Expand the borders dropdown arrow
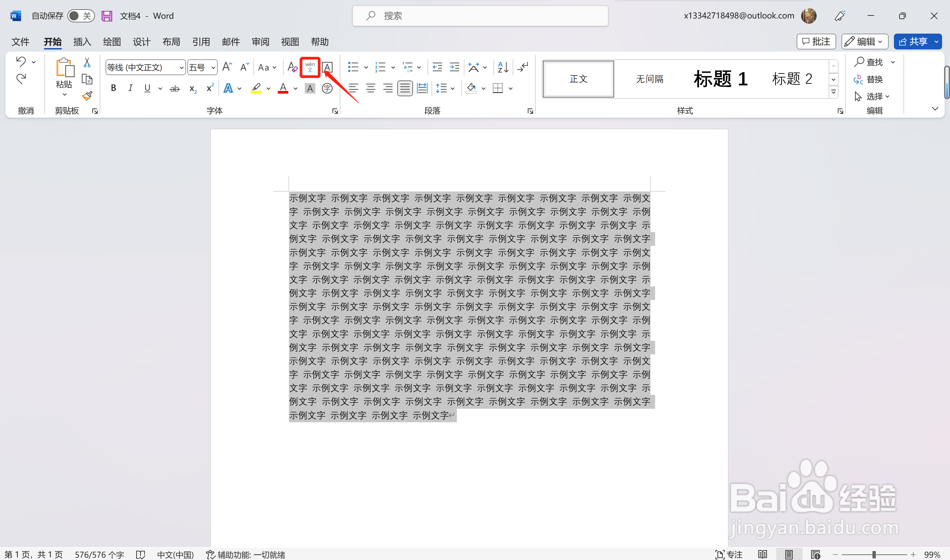The height and width of the screenshot is (560, 950). point(511,89)
